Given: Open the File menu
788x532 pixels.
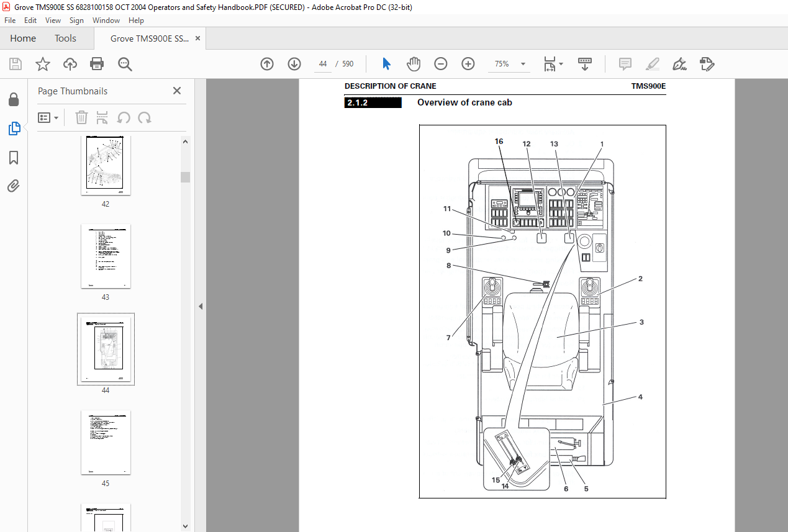Looking at the screenshot, I should pos(11,20).
